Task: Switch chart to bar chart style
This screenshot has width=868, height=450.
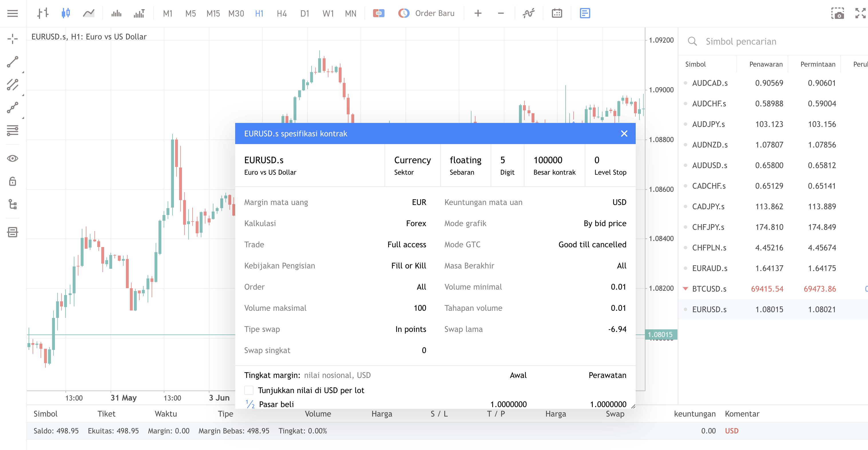Action: [x=43, y=13]
